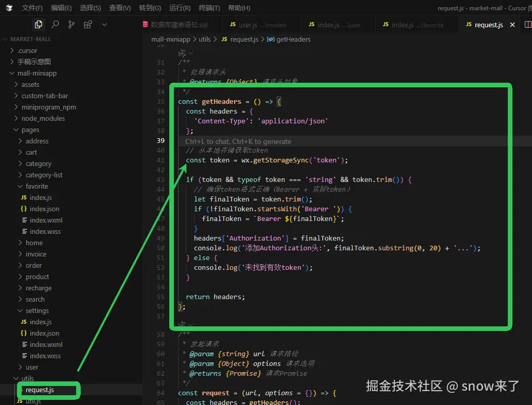Click line number 55 in the gutter
The image size is (532, 405).
(161, 297)
